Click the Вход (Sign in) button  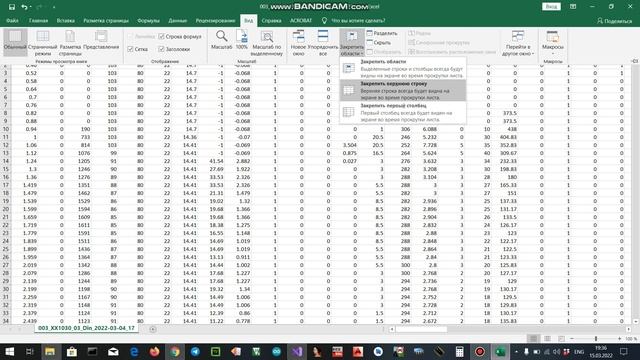pos(551,7)
